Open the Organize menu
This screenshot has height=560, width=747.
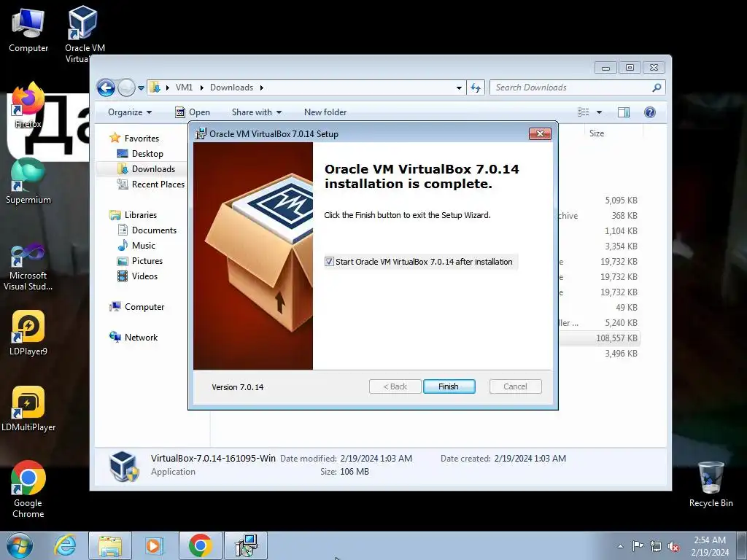coord(130,112)
